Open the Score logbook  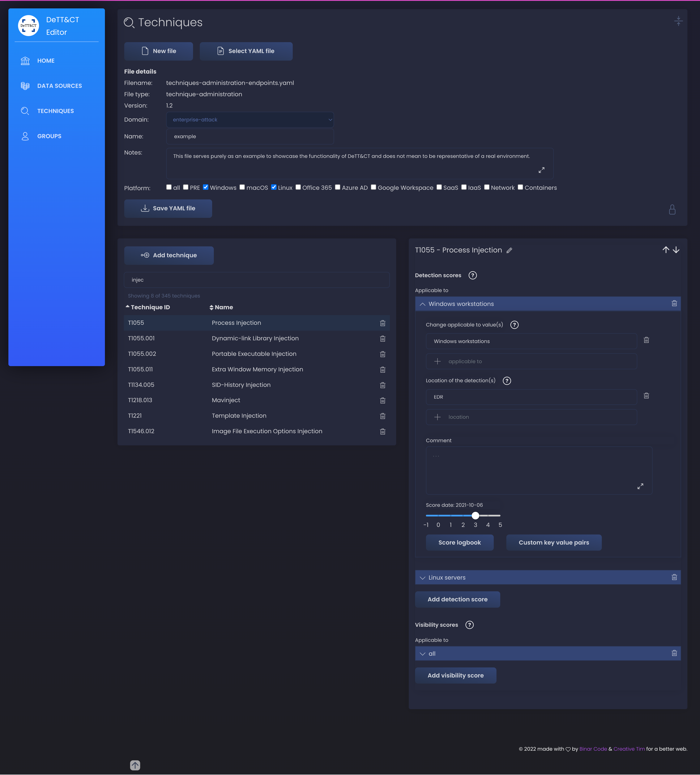(459, 542)
